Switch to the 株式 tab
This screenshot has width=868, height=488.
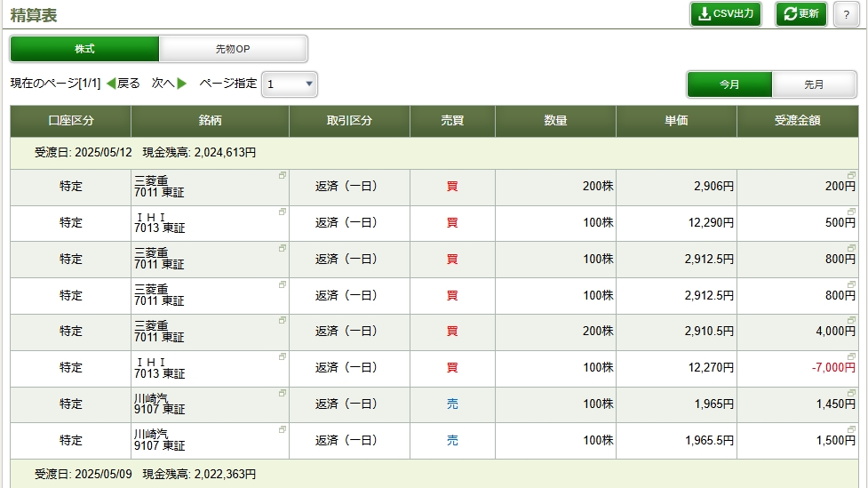pos(84,49)
